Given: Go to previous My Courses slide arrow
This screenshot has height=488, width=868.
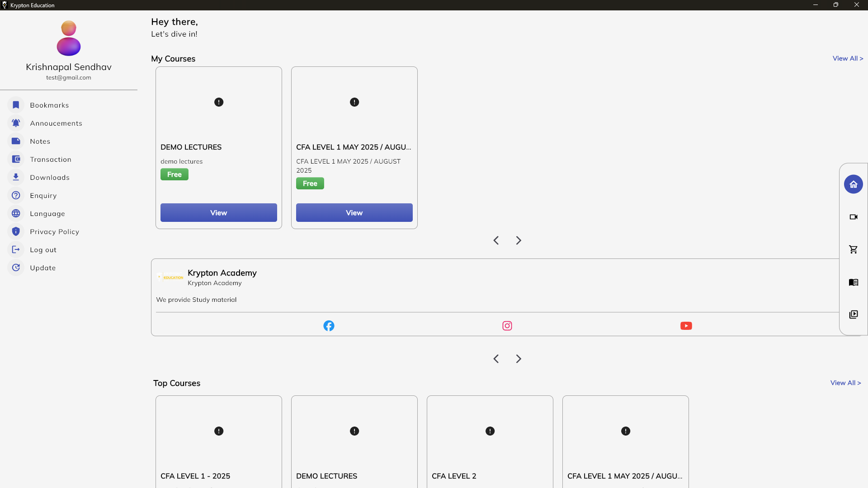Looking at the screenshot, I should 496,240.
